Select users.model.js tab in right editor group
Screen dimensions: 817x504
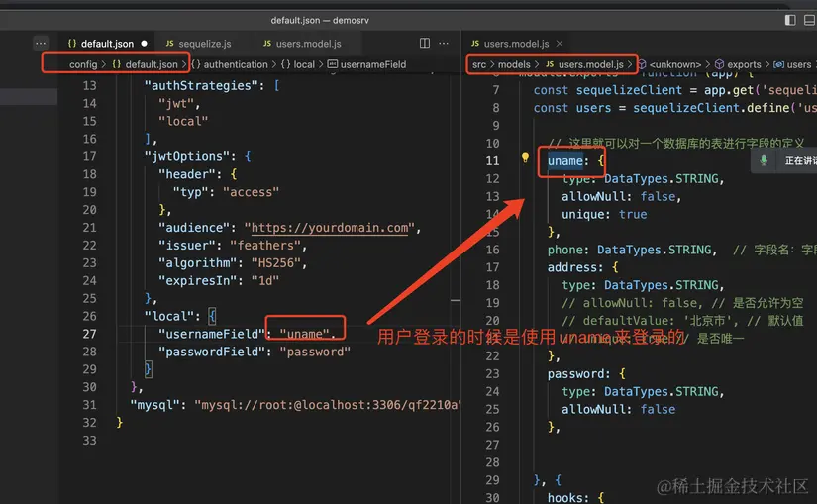pos(510,44)
